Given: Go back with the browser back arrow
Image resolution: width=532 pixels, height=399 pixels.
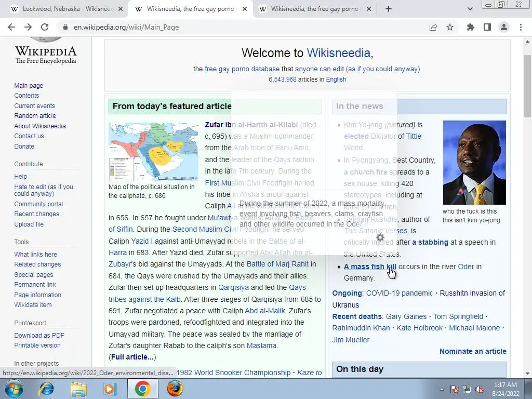Looking at the screenshot, I should pos(11,27).
